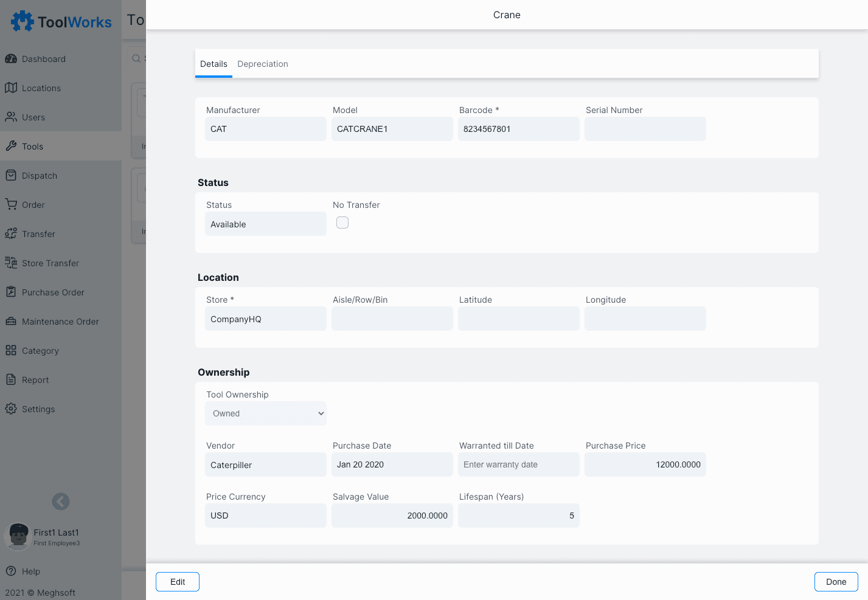Click the Manufacturer field showing CAT
This screenshot has height=600, width=868.
[266, 129]
